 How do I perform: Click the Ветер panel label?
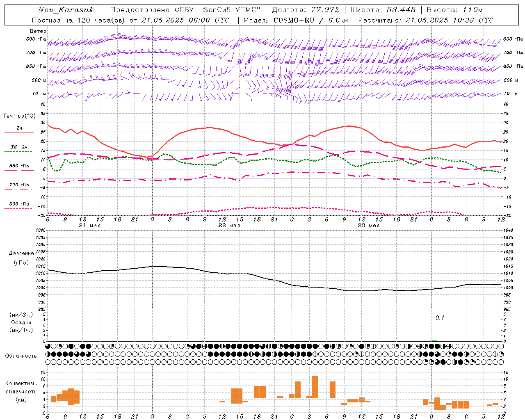38,31
